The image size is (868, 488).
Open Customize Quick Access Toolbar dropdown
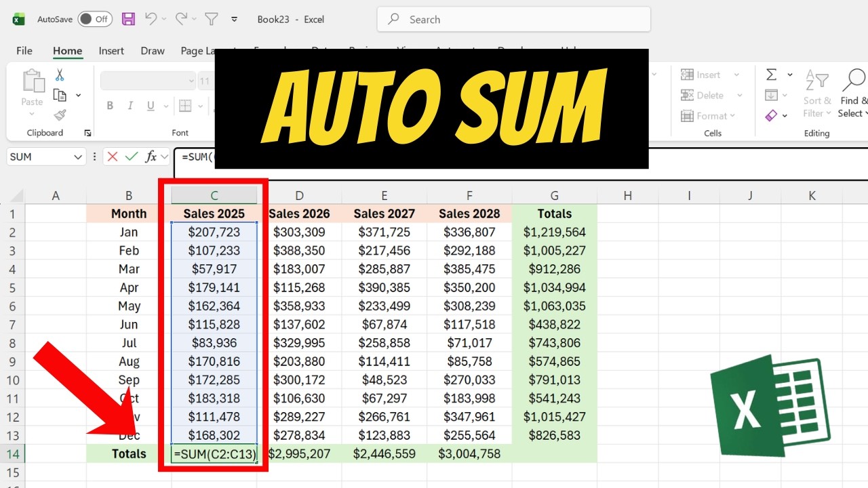tap(235, 19)
